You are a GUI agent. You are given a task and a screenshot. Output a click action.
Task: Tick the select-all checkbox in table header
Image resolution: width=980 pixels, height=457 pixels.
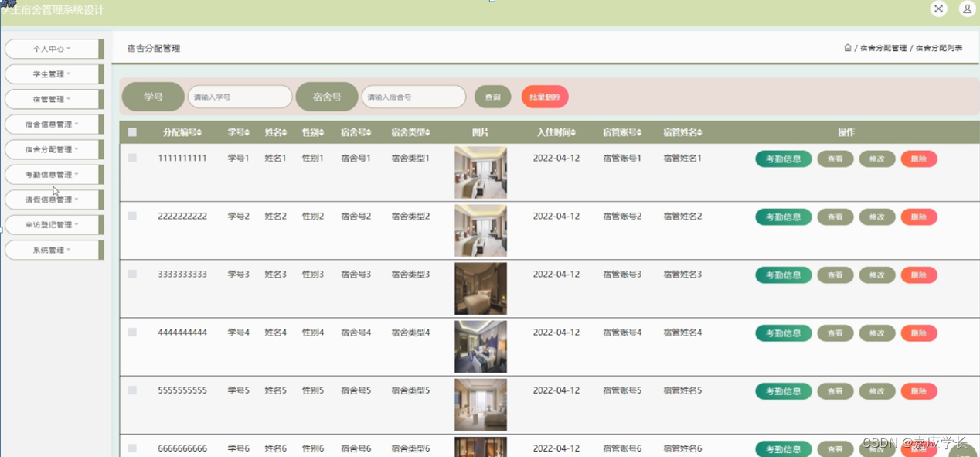click(132, 132)
